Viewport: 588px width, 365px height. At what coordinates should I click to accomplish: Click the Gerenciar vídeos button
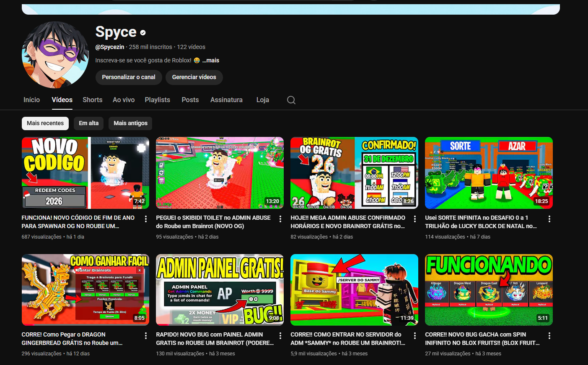(x=194, y=77)
